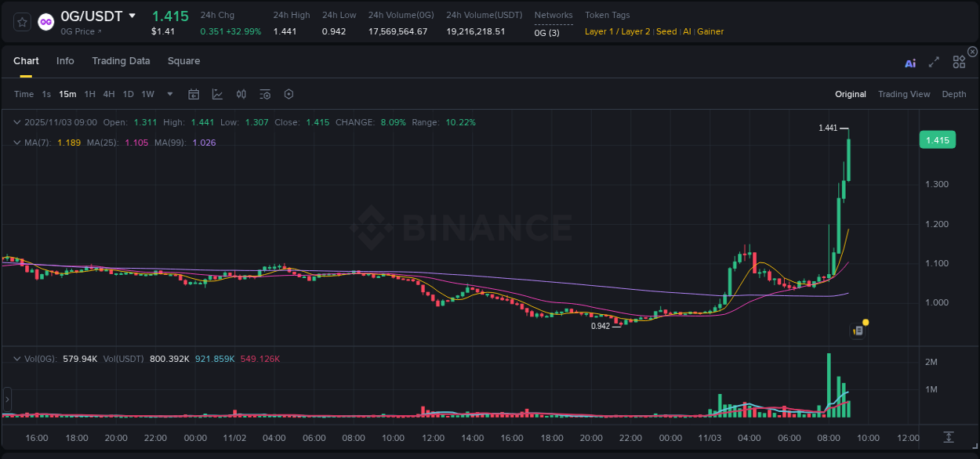Open the widgets grid icon near top right
Image resolution: width=980 pixels, height=459 pixels.
(x=958, y=62)
